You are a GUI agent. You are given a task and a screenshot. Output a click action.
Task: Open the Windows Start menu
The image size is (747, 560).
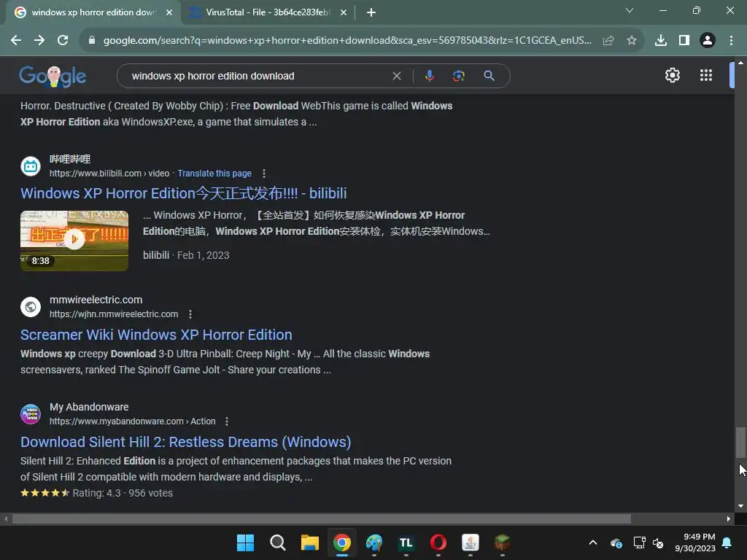click(x=245, y=542)
